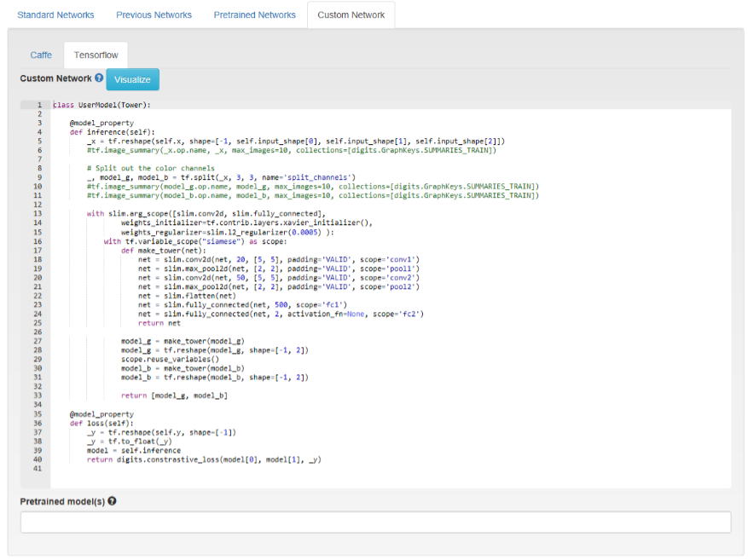Image resolution: width=748 pixels, height=560 pixels.
Task: Click the 'def inference(self):' code line
Action: point(113,132)
